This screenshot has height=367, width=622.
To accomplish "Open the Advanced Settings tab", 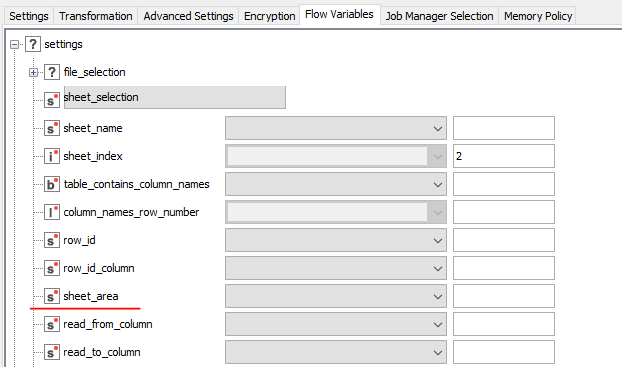I will (x=188, y=16).
